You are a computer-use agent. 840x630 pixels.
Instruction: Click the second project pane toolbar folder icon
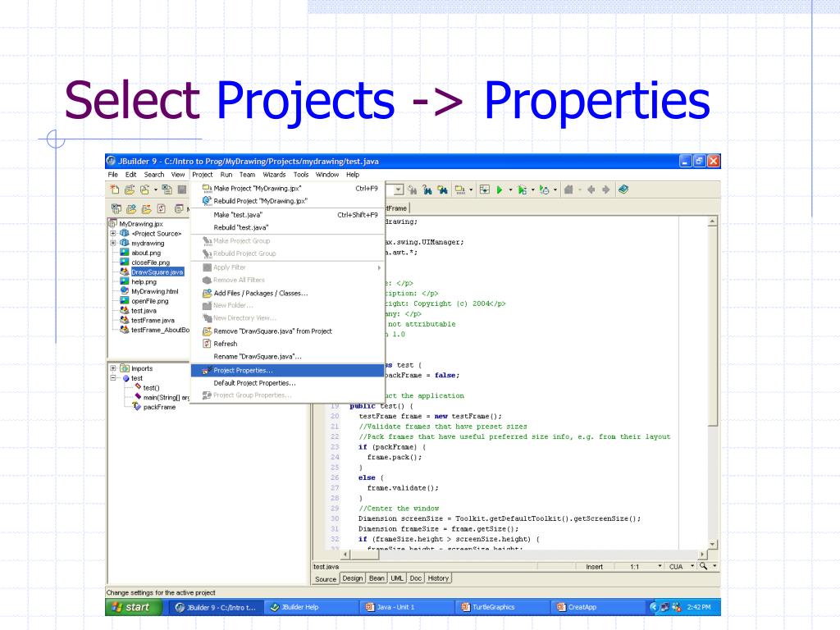pyautogui.click(x=130, y=209)
